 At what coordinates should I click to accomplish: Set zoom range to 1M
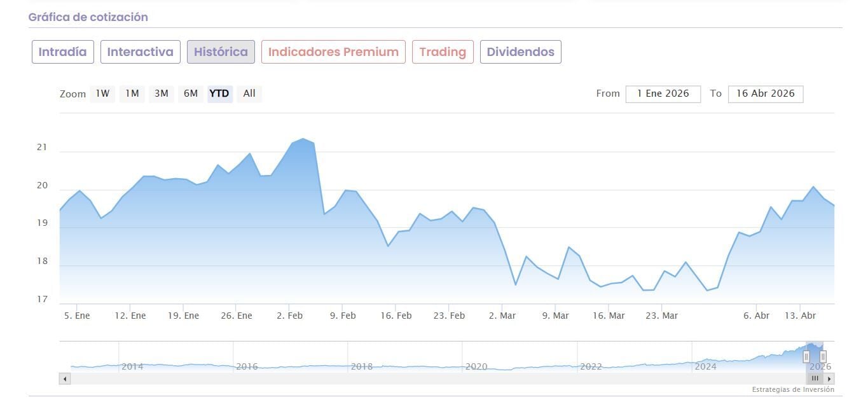click(x=132, y=94)
